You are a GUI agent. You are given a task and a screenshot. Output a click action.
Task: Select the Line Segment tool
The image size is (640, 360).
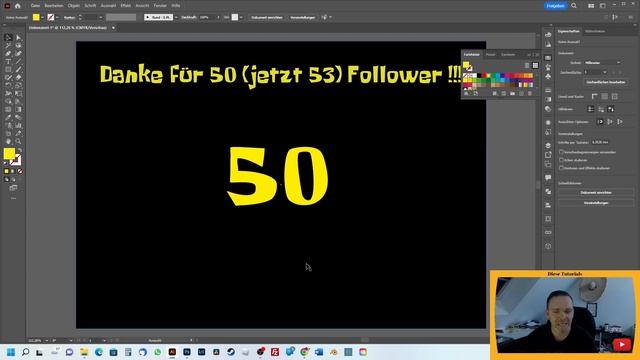point(18,62)
